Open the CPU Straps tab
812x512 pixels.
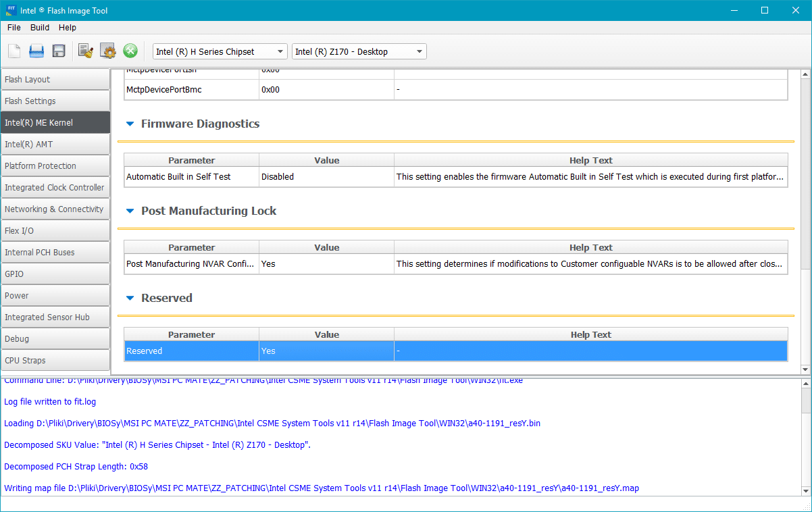click(x=55, y=361)
